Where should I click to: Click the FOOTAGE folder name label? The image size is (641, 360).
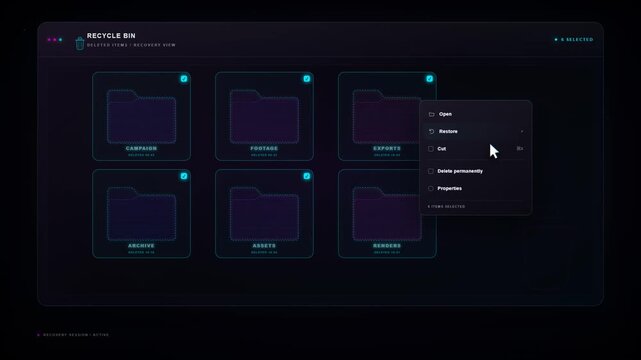pyautogui.click(x=264, y=148)
